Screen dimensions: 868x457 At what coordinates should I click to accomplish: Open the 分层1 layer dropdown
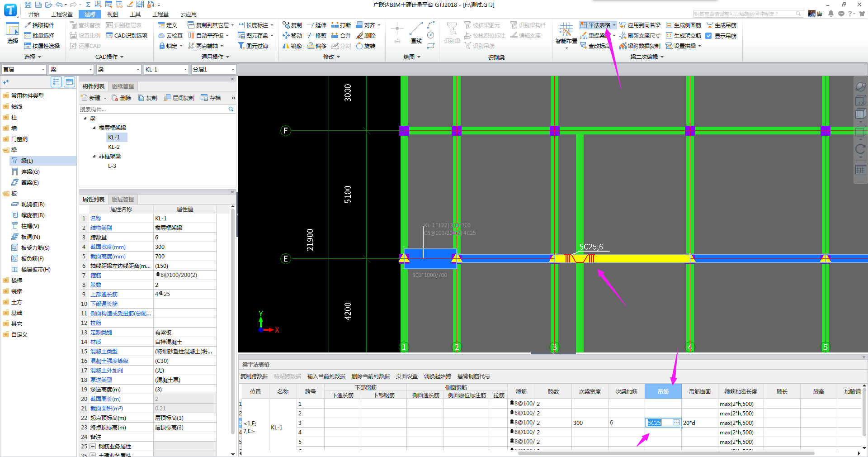coord(213,69)
